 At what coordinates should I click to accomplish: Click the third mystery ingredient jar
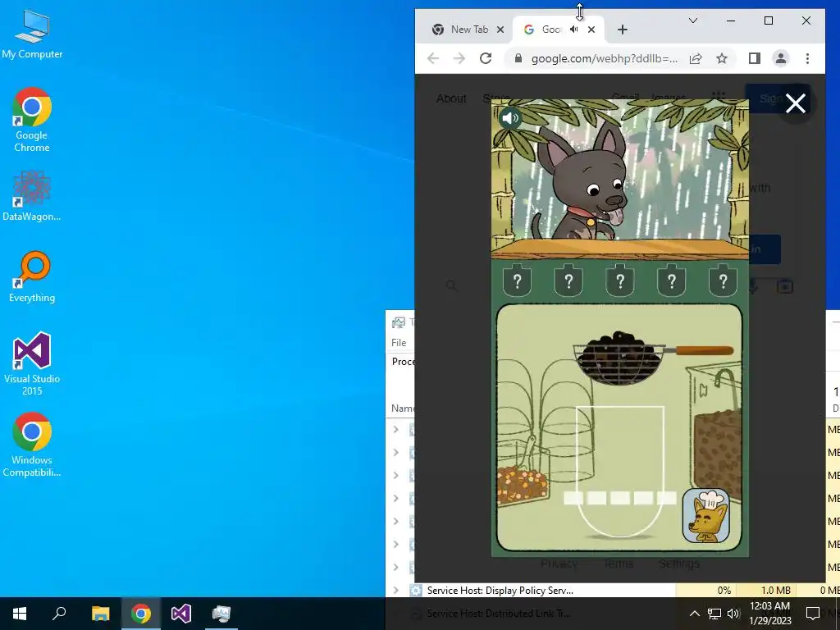click(x=620, y=281)
